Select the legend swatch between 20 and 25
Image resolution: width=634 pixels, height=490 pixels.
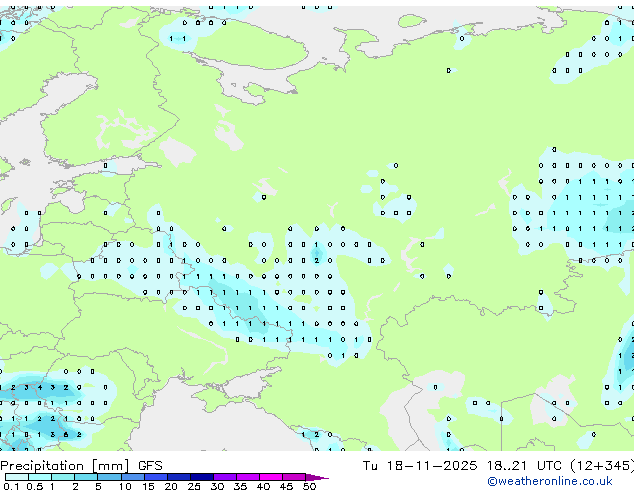pyautogui.click(x=179, y=477)
